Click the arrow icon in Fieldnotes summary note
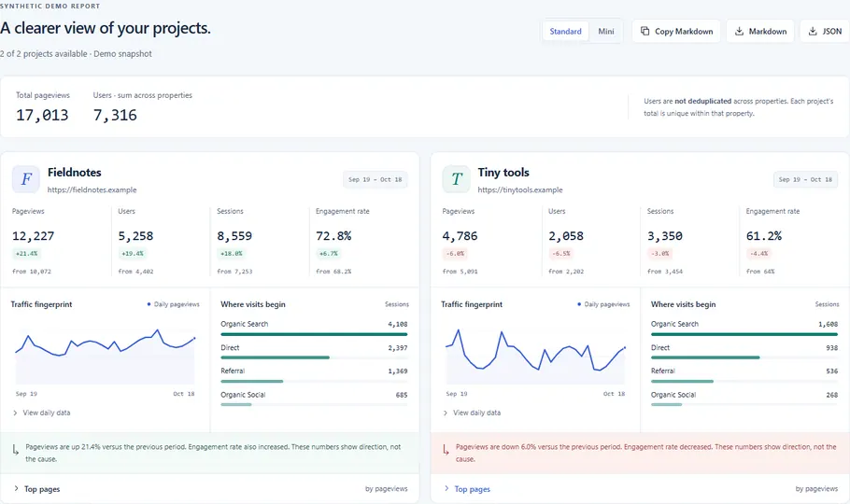This screenshot has height=504, width=850. point(16,450)
